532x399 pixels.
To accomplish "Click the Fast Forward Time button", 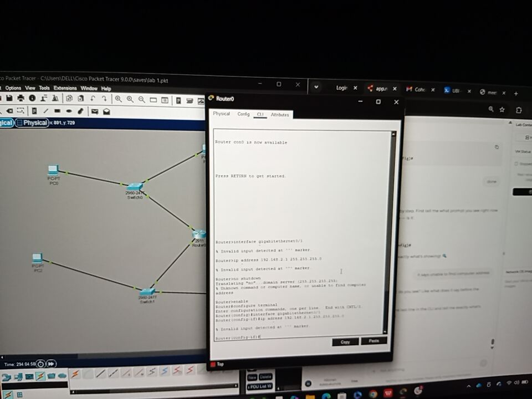I will [x=51, y=364].
